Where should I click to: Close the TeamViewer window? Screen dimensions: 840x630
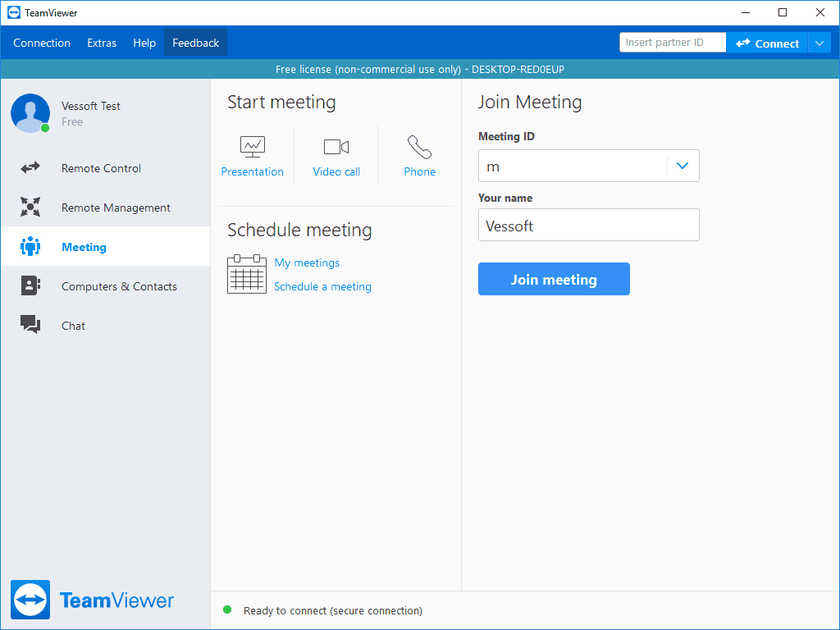820,12
